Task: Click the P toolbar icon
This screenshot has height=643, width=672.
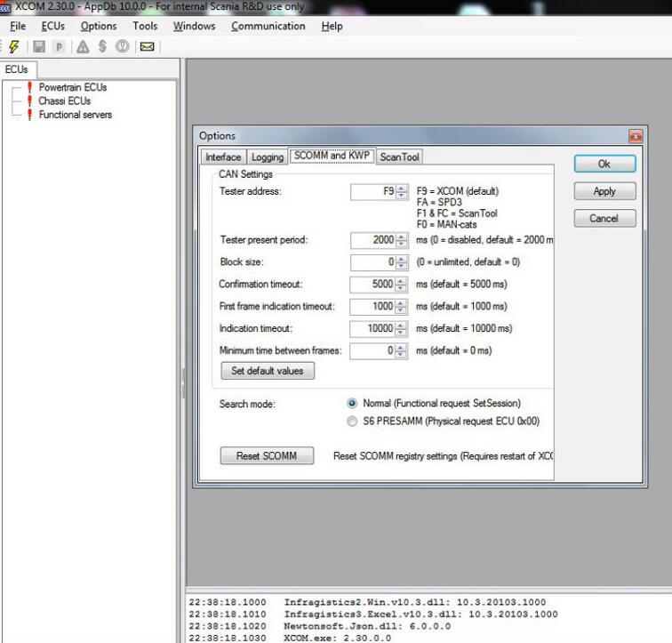Action: (60, 46)
